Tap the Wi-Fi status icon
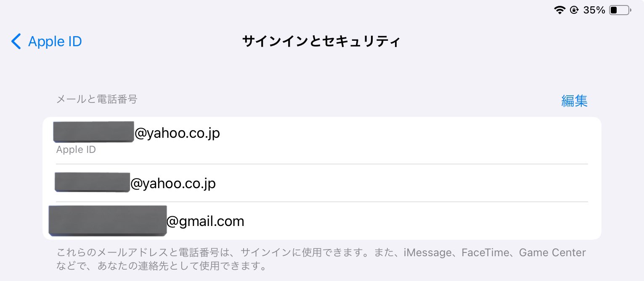 tap(559, 10)
